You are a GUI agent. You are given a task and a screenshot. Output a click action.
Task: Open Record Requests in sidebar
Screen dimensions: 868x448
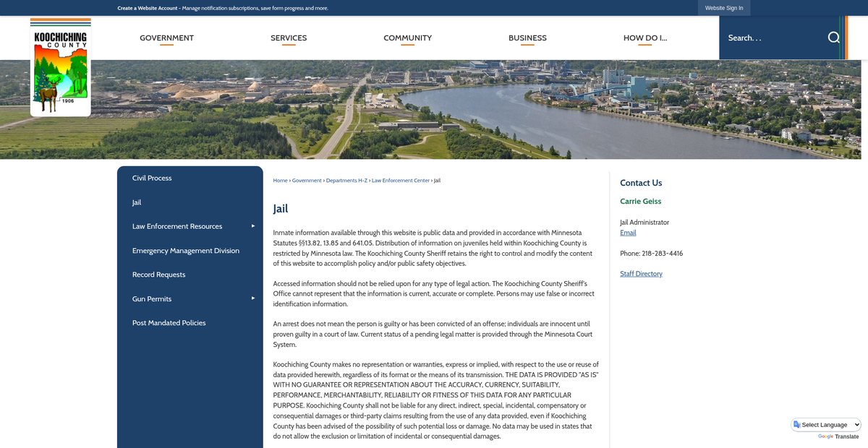158,275
